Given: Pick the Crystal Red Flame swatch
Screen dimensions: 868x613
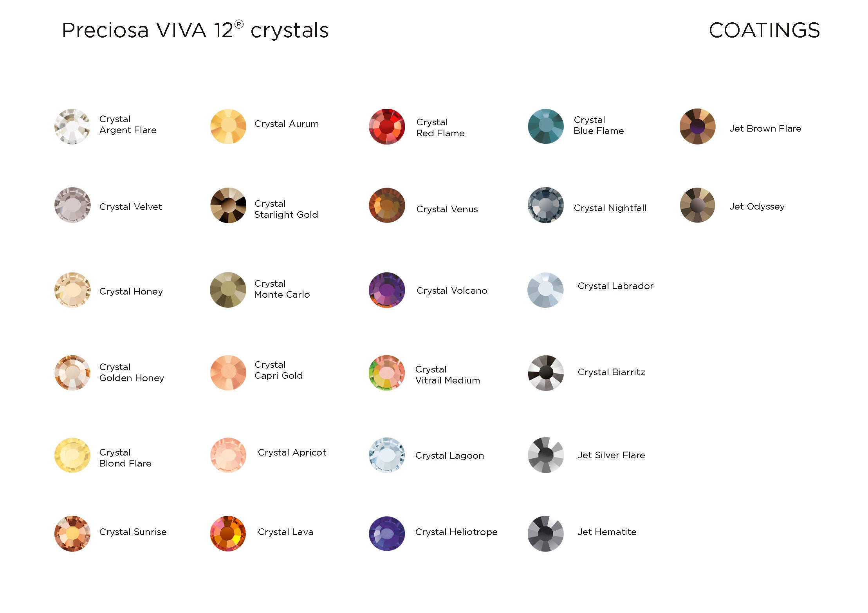Looking at the screenshot, I should pos(387,127).
